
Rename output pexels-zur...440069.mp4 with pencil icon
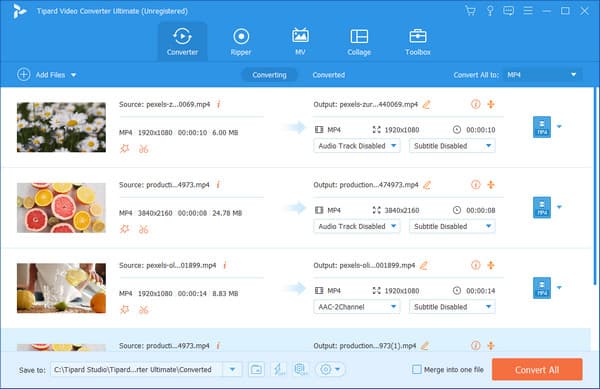coord(426,104)
